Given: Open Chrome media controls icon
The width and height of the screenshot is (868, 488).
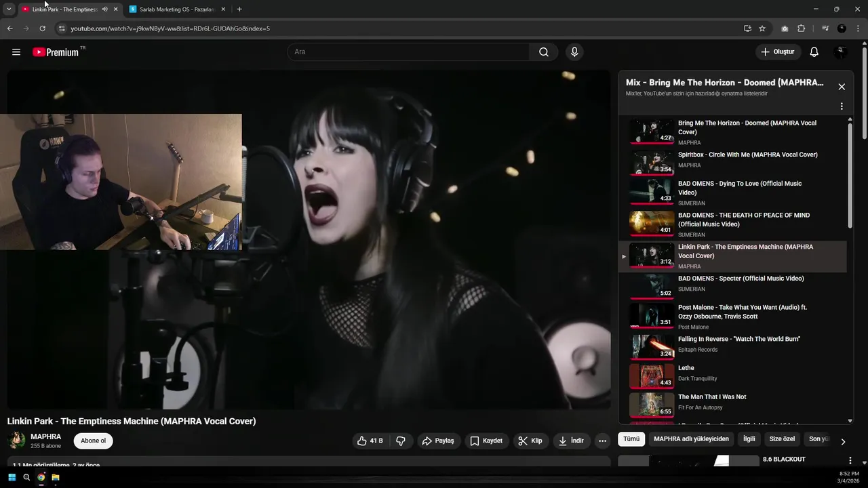Looking at the screenshot, I should (x=825, y=28).
